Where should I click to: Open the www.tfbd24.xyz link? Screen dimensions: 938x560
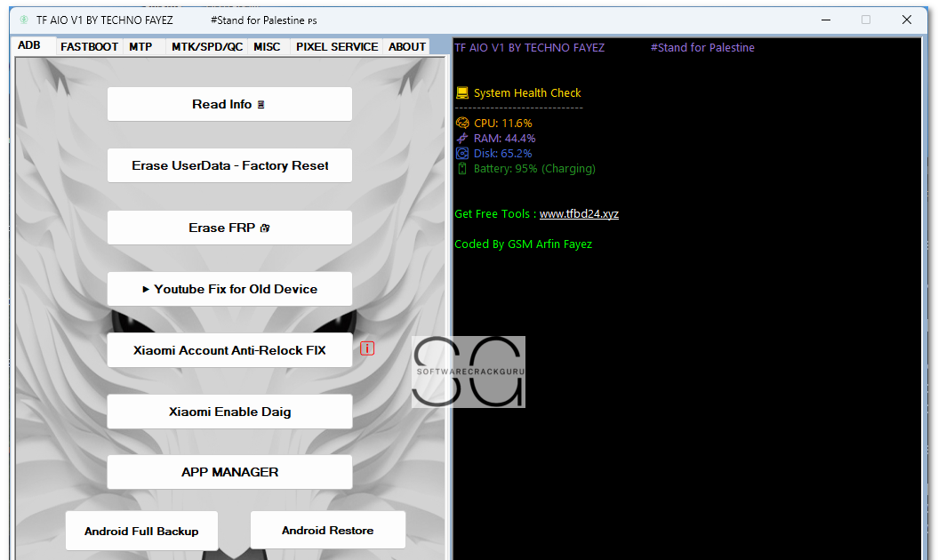tap(579, 213)
